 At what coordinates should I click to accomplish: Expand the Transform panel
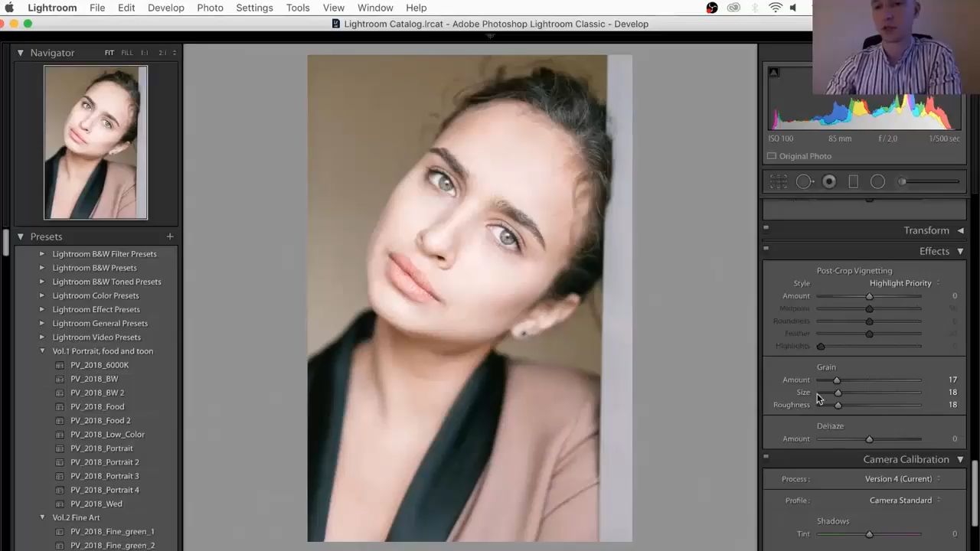960,230
